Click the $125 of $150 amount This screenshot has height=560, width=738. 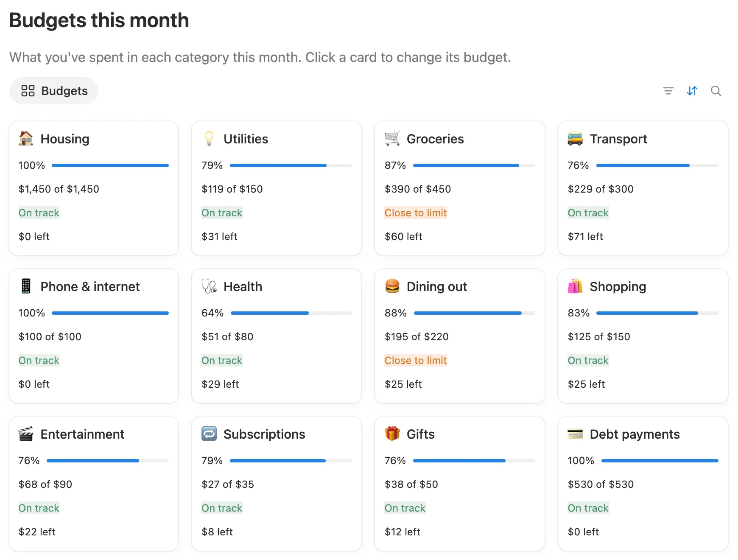pyautogui.click(x=599, y=336)
